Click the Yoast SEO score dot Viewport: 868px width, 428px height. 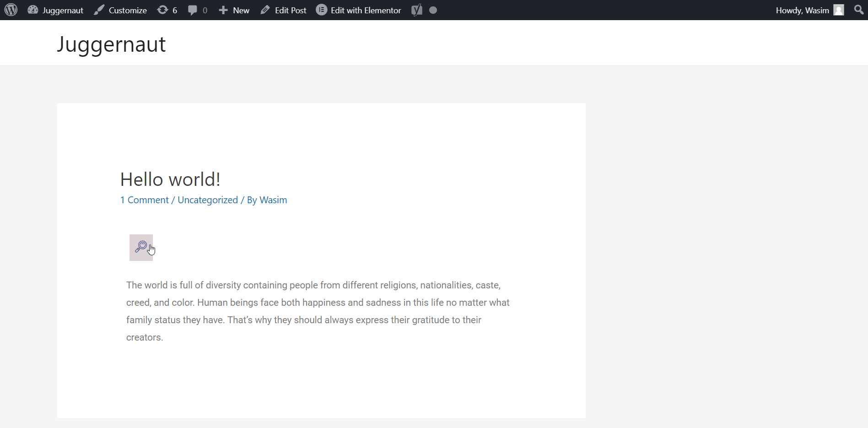click(433, 10)
